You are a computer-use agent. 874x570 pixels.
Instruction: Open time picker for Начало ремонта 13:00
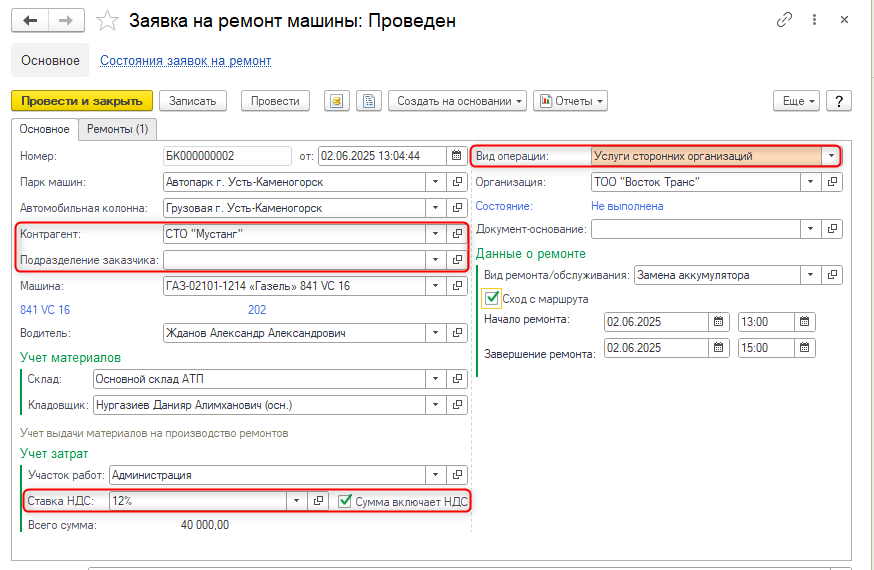tap(804, 321)
